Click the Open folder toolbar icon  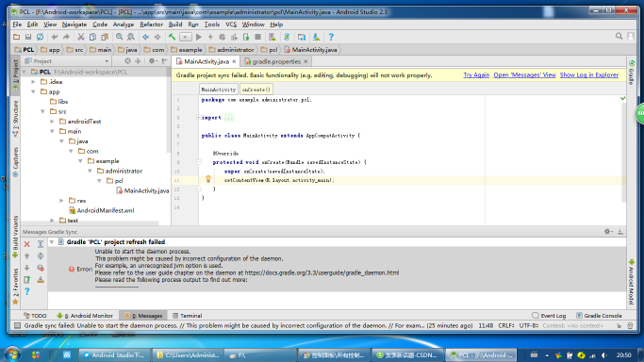[x=16, y=37]
